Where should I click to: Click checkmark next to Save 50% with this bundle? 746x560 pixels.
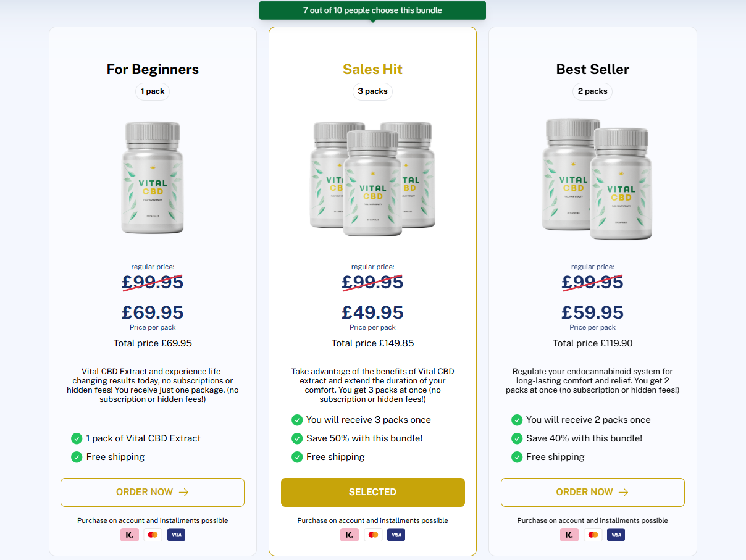(x=296, y=438)
